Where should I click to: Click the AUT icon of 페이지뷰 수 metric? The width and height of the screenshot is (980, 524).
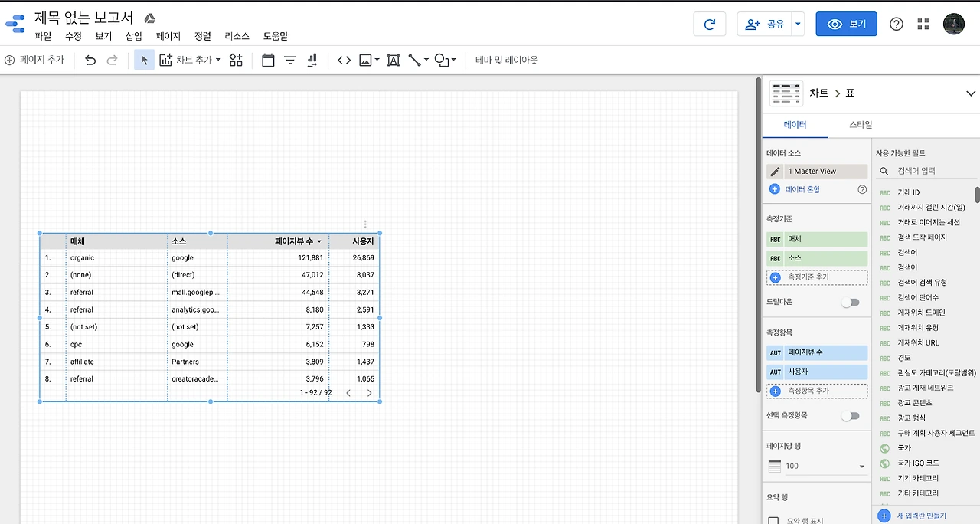[x=776, y=353]
